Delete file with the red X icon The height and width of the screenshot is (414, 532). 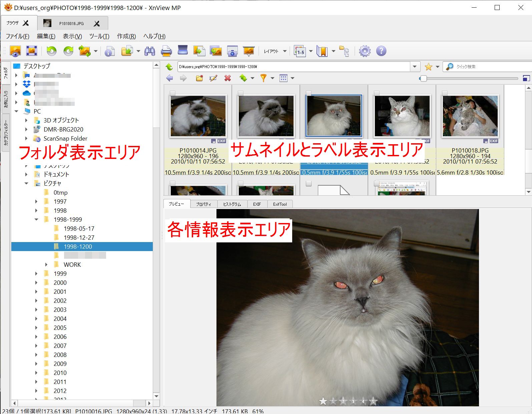(x=228, y=78)
